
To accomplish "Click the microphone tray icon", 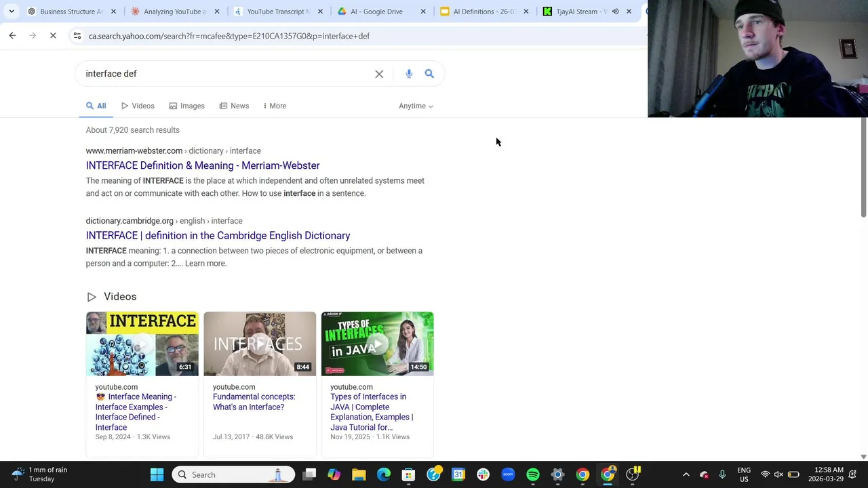I will pyautogui.click(x=722, y=474).
